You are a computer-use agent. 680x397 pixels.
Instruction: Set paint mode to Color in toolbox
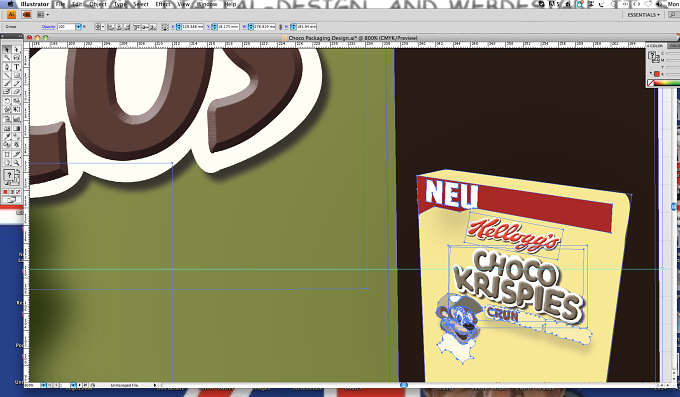6,192
